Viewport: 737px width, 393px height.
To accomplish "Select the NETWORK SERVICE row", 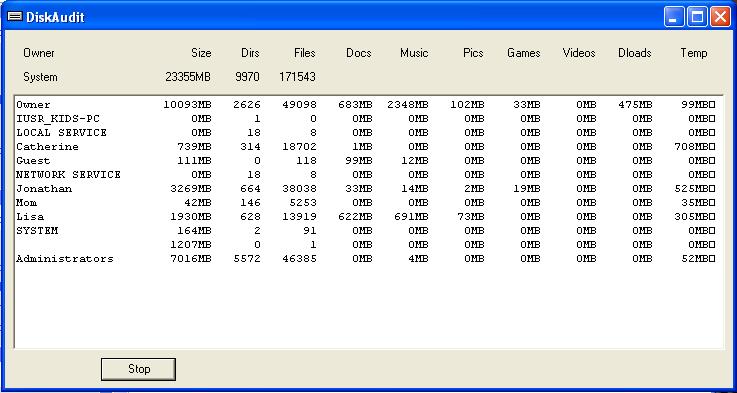I will (366, 174).
